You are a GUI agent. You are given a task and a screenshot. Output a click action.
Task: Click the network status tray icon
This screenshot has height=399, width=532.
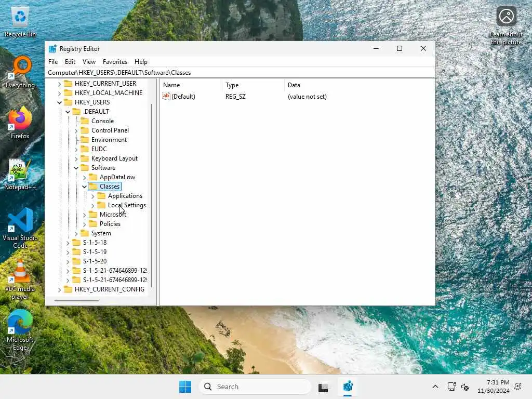click(451, 387)
